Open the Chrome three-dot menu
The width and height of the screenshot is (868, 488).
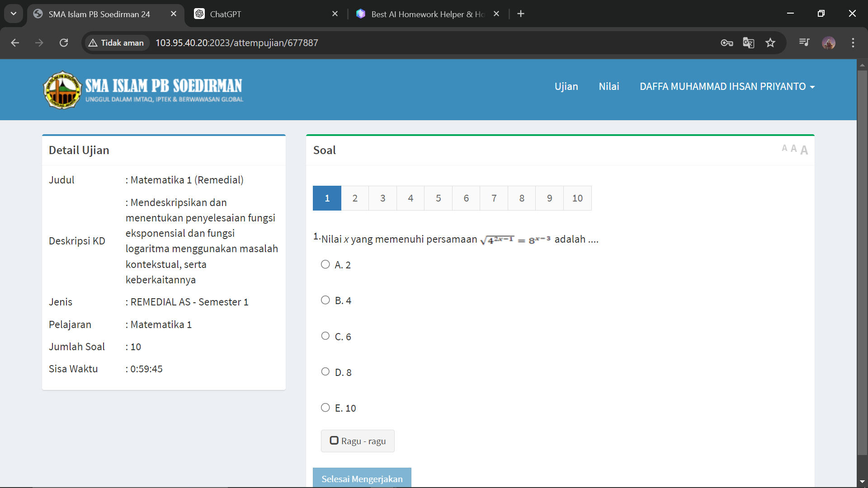853,42
